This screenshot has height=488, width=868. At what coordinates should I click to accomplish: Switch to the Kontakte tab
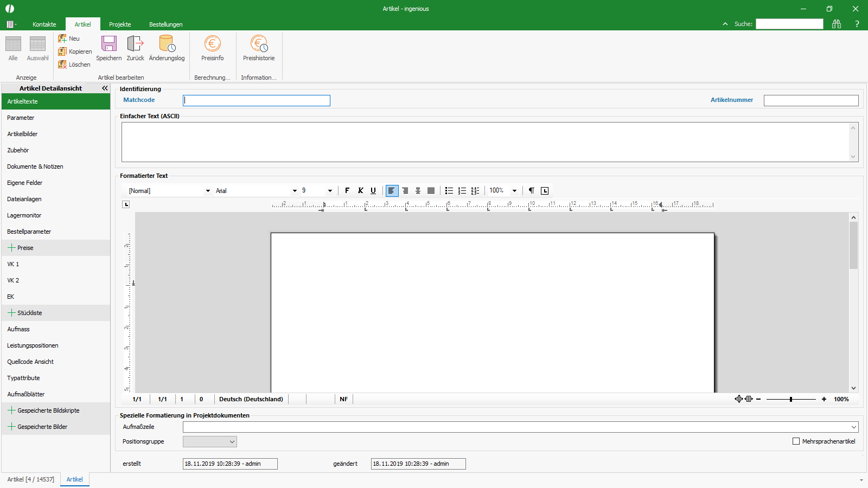(44, 24)
